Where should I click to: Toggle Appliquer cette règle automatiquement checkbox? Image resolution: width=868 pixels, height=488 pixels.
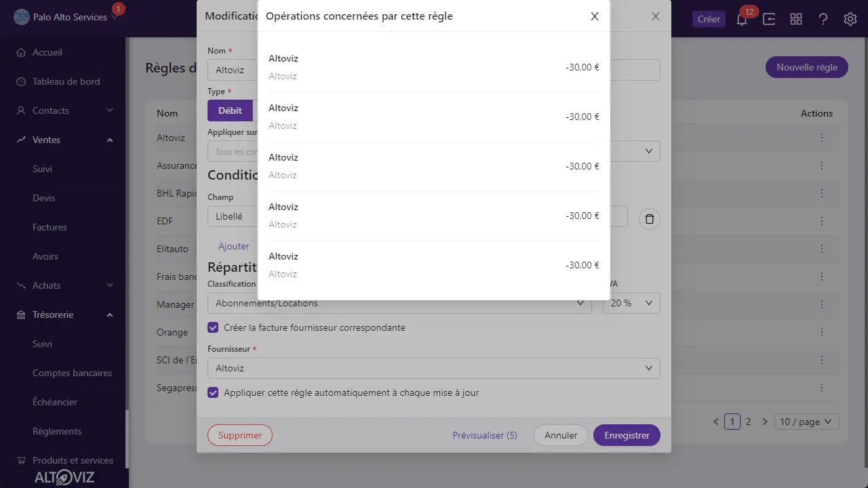[213, 392]
